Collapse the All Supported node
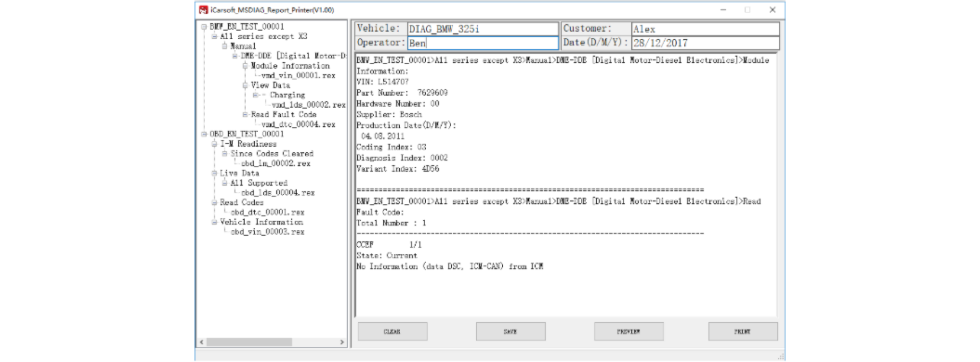 tap(225, 183)
